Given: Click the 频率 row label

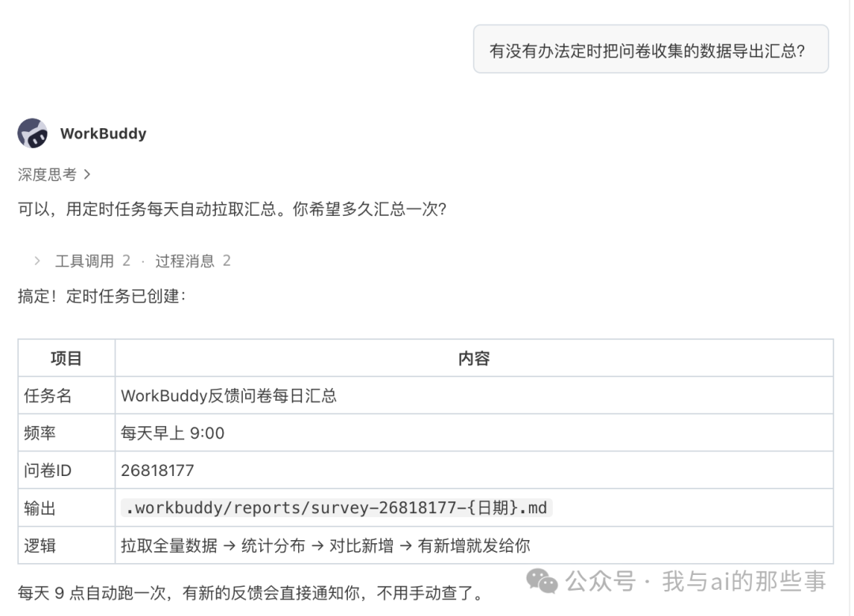Looking at the screenshot, I should point(40,433).
